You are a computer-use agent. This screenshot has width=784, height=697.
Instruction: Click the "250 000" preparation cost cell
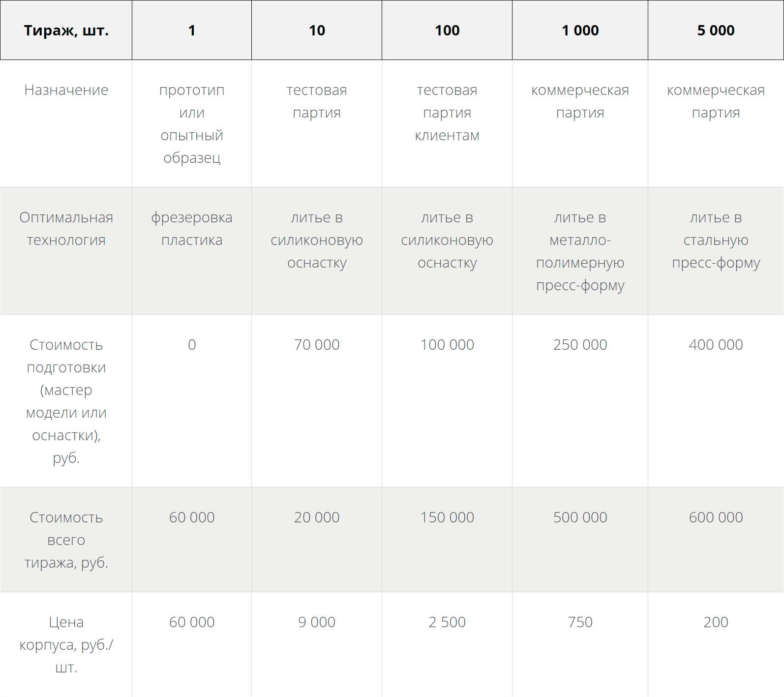coord(580,345)
